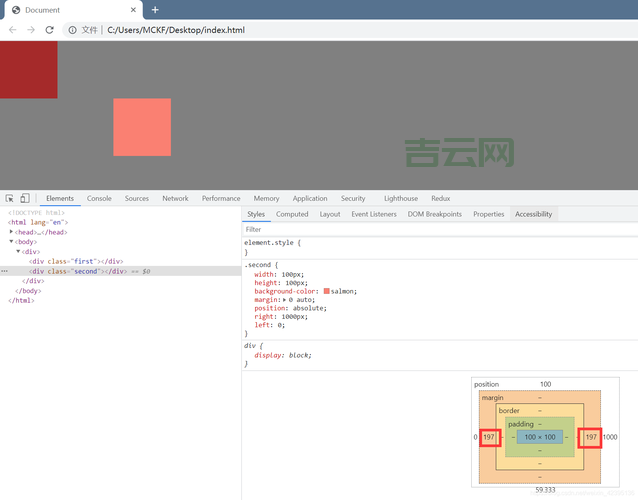Collapse the body element node
This screenshot has width=638, height=500.
coord(12,242)
